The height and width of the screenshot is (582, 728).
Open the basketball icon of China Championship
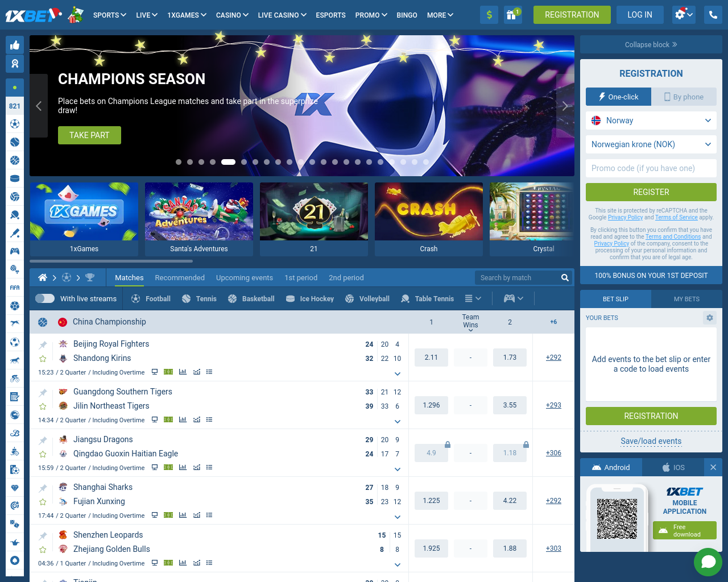pyautogui.click(x=43, y=322)
